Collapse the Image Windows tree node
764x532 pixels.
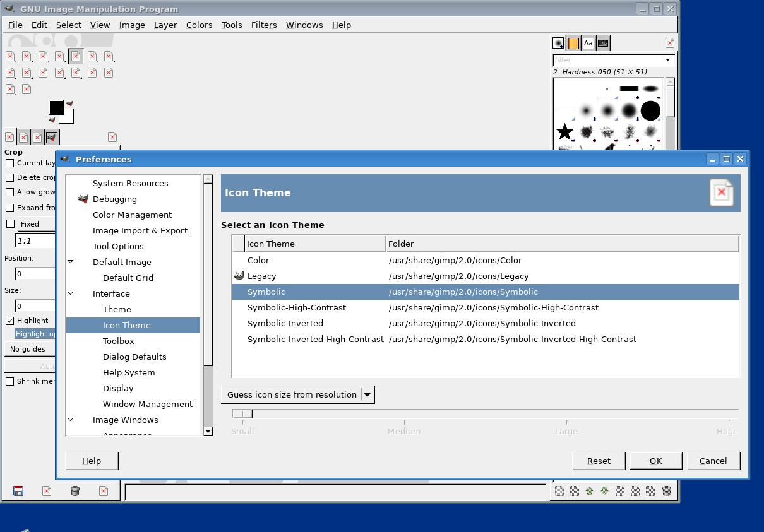(71, 420)
